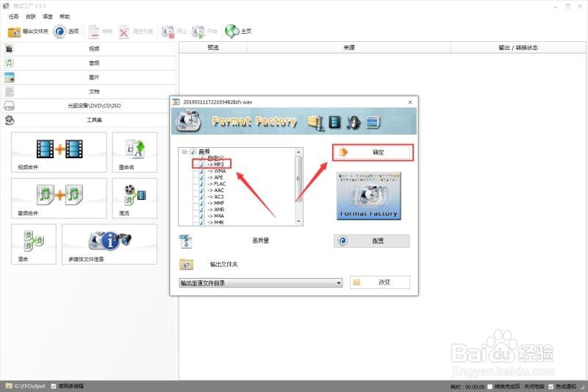Image resolution: width=588 pixels, height=392 pixels.
Task: Expand the 文档 category in the sidebar
Action: pyautogui.click(x=89, y=91)
